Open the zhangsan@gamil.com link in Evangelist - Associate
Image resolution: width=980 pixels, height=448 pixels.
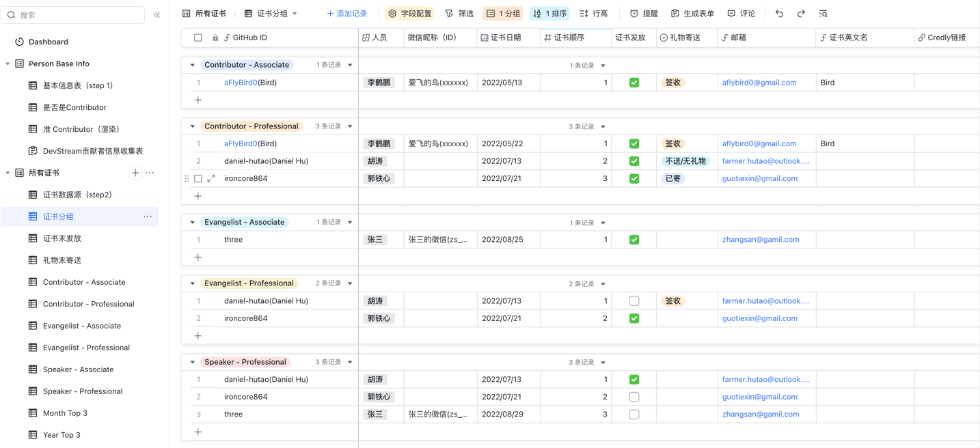pyautogui.click(x=760, y=240)
